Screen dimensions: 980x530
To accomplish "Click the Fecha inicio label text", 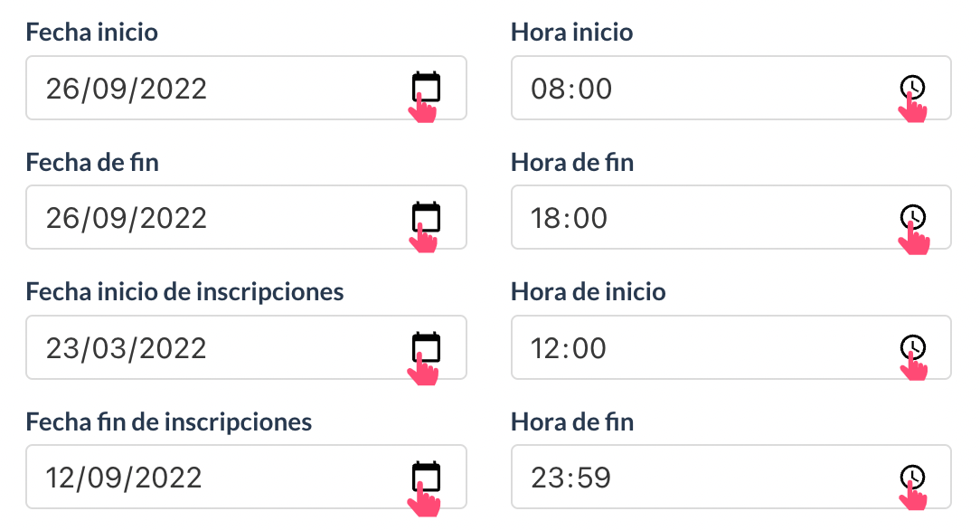I will [x=92, y=32].
